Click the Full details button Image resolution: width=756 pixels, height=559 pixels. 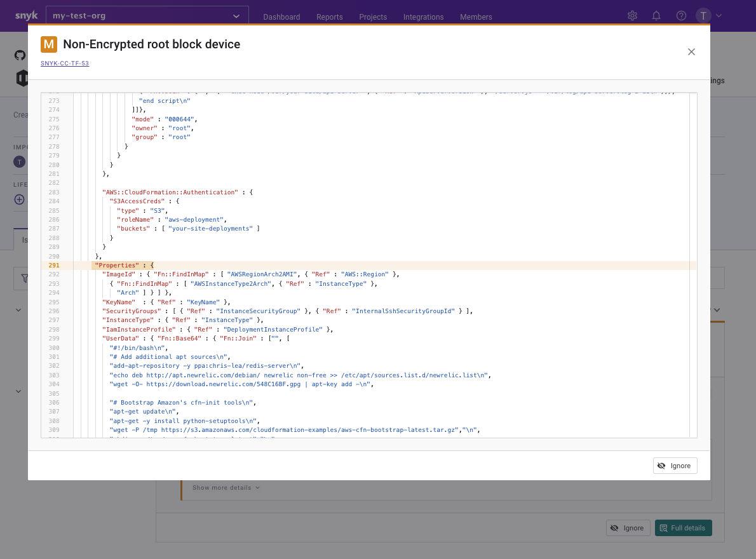(684, 528)
